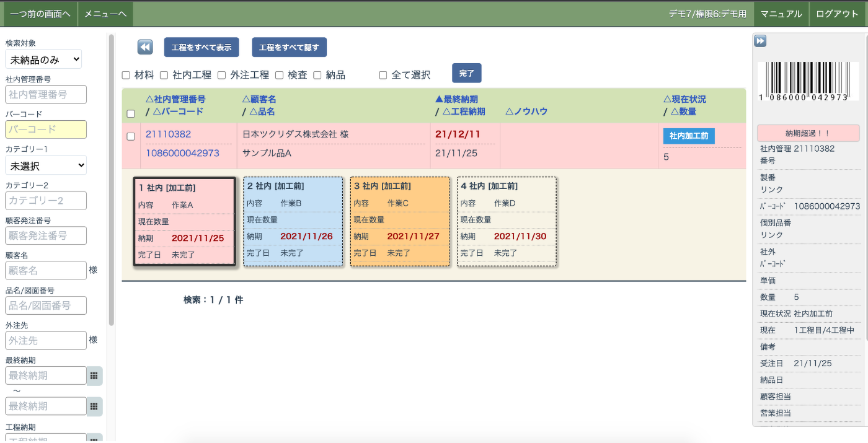Check the 納品 checkbox
The image size is (868, 443).
point(317,75)
